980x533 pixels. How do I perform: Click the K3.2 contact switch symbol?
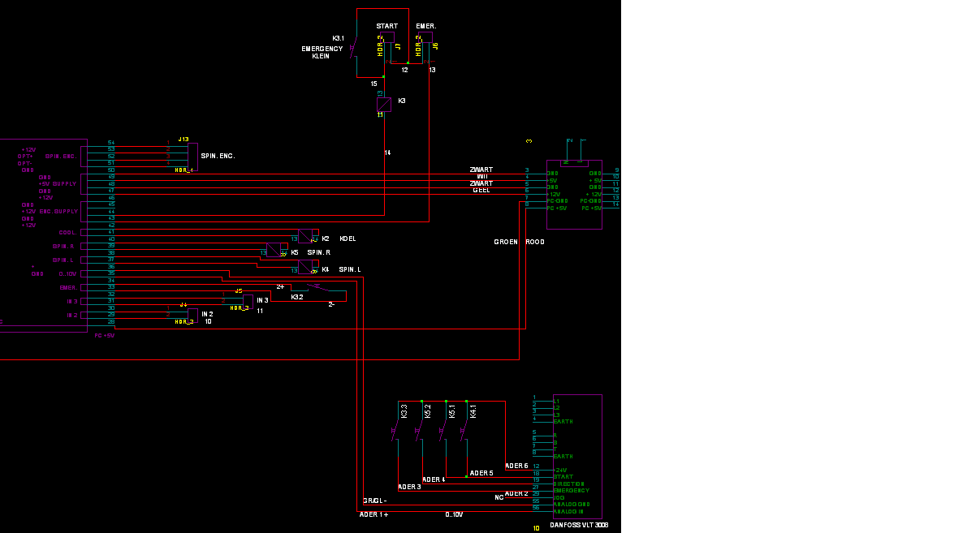(x=318, y=288)
